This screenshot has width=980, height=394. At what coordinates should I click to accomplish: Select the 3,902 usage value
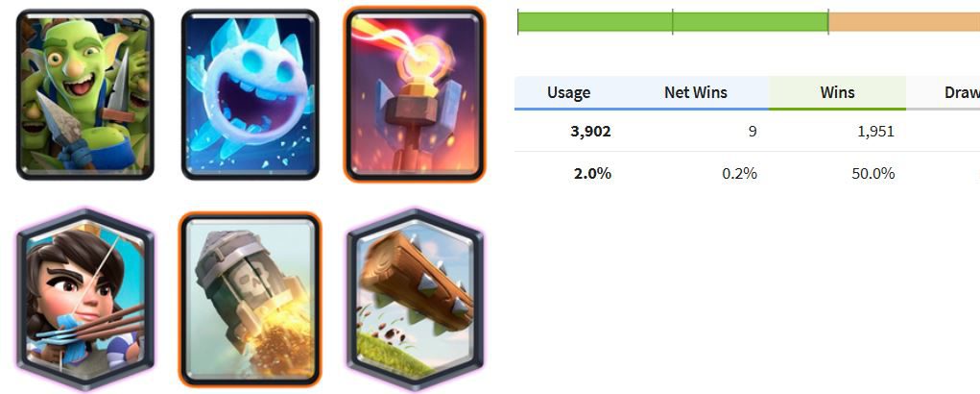click(x=590, y=132)
